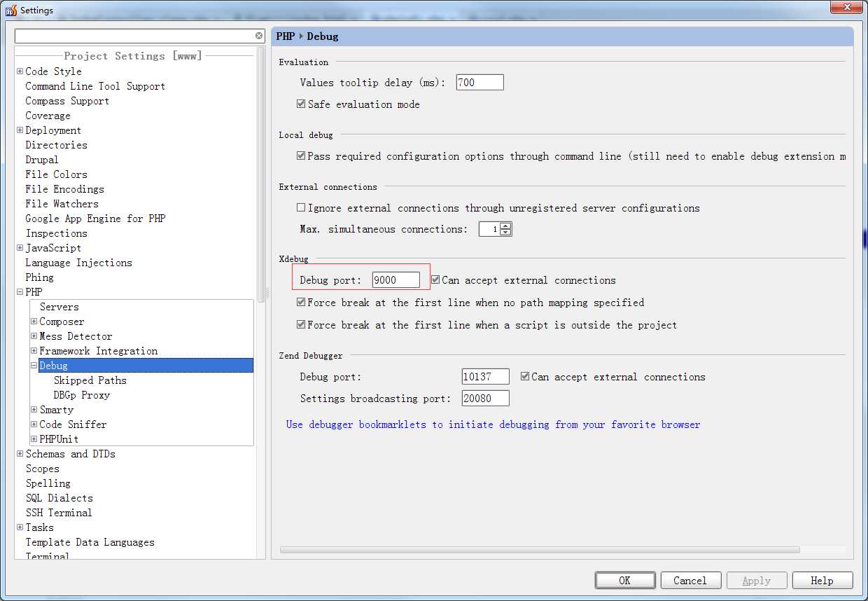Image resolution: width=868 pixels, height=601 pixels.
Task: Select SQL Dialects item
Action: tap(59, 497)
